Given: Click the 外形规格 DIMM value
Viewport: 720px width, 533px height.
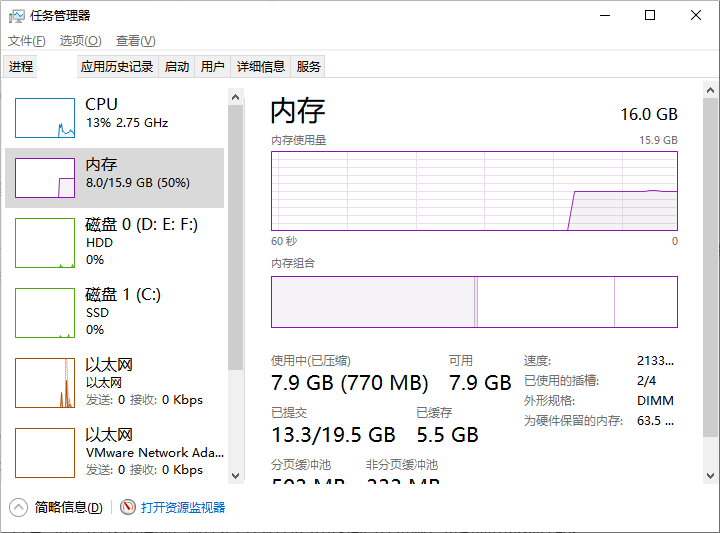Looking at the screenshot, I should pos(655,401).
